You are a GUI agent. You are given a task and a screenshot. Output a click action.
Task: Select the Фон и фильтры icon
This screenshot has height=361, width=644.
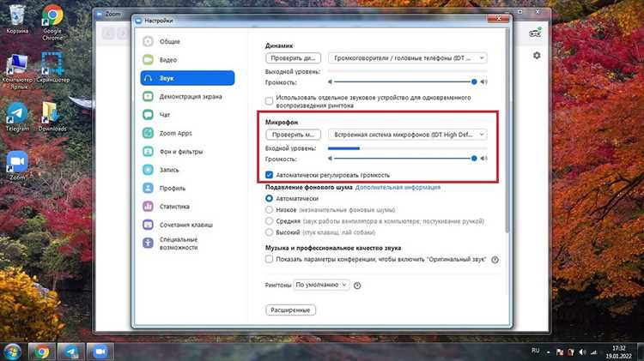click(x=148, y=152)
